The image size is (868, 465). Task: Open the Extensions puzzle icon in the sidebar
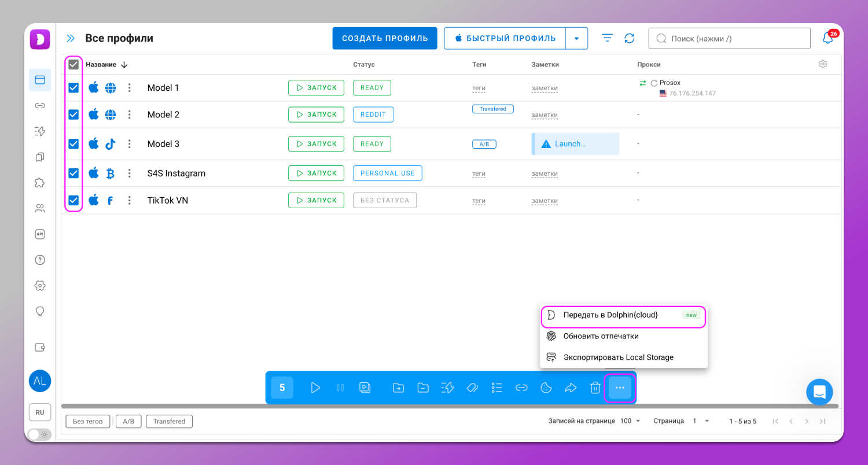click(x=40, y=183)
